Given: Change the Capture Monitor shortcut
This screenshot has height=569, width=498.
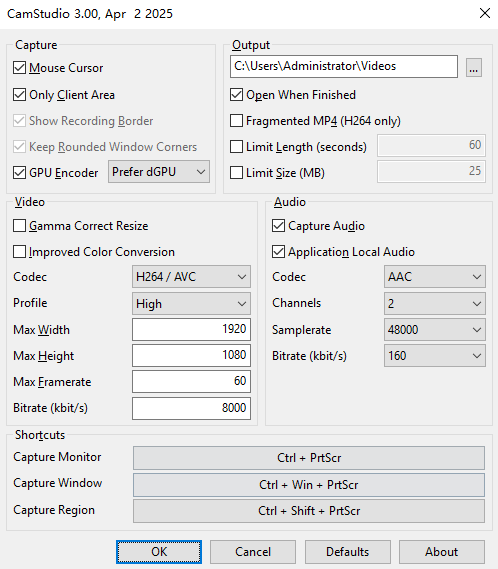Looking at the screenshot, I should (x=309, y=458).
